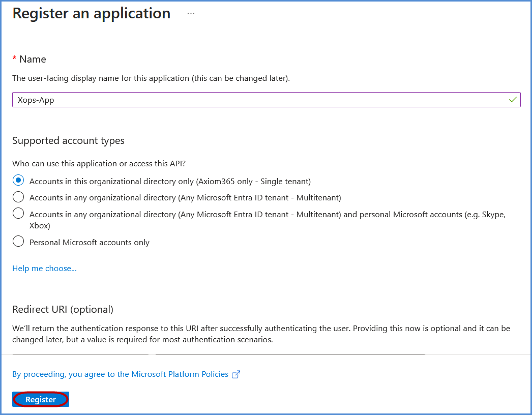Click the Register button
Viewport: 532px width, 415px height.
tap(41, 399)
